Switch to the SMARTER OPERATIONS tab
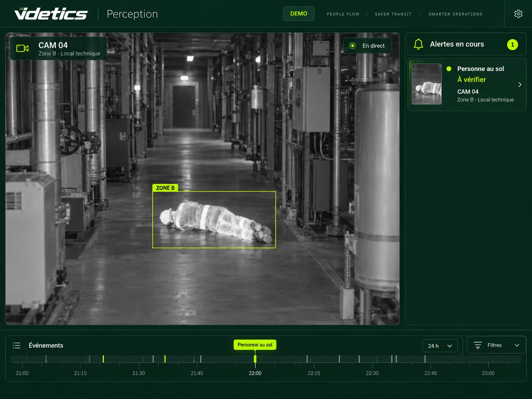The width and height of the screenshot is (532, 399). pyautogui.click(x=456, y=14)
